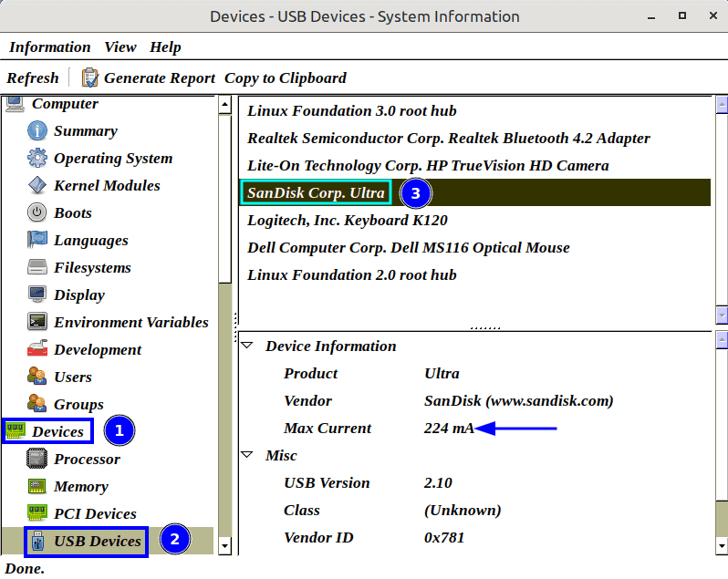Click the Development icon

tap(36, 349)
